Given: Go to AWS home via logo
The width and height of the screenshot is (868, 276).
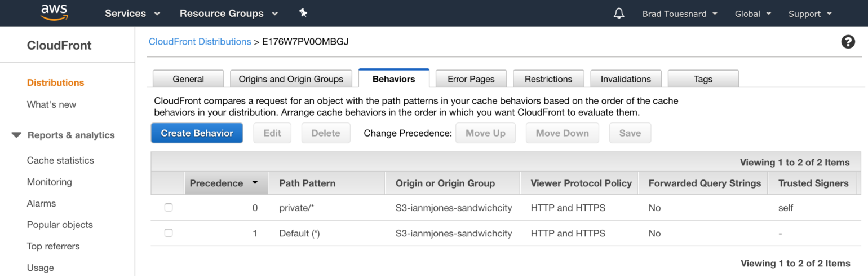Looking at the screenshot, I should click(x=54, y=13).
